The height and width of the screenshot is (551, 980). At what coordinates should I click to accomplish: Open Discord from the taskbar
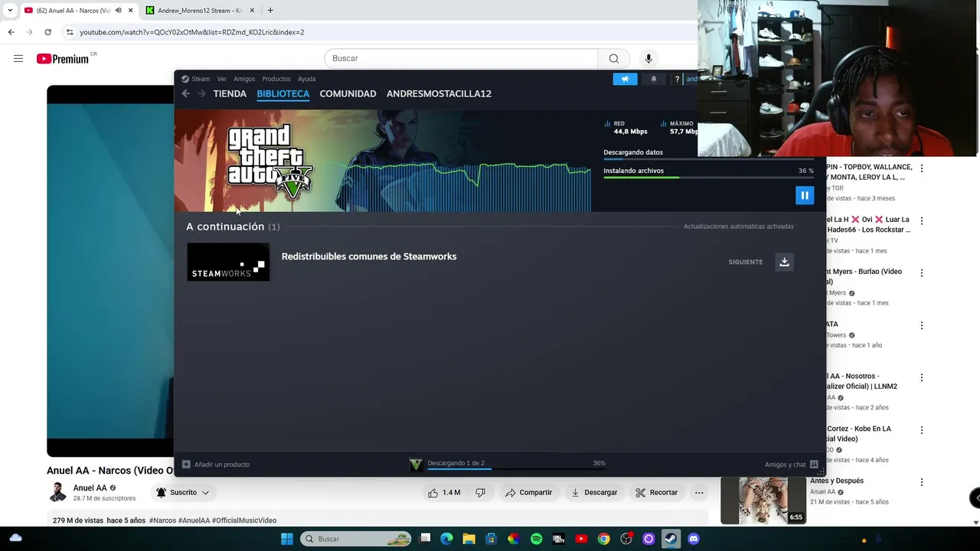pos(694,539)
